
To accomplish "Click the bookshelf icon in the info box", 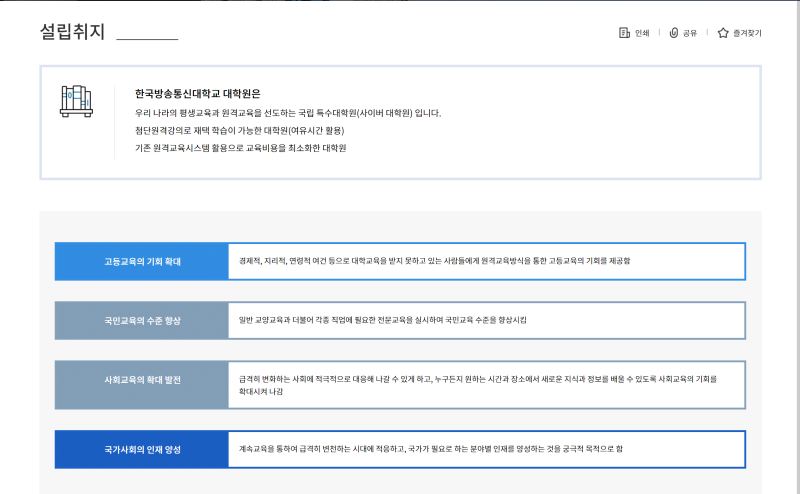I will 79,100.
